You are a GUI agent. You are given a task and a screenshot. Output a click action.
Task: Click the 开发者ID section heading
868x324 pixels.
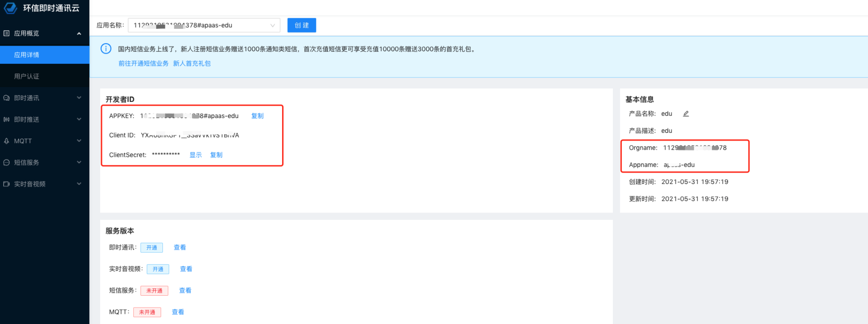120,99
